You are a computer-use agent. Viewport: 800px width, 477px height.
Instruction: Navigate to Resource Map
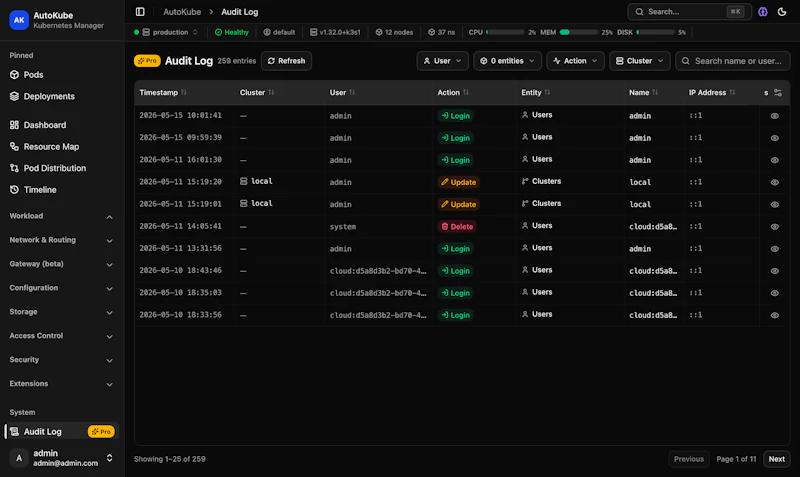pos(61,146)
